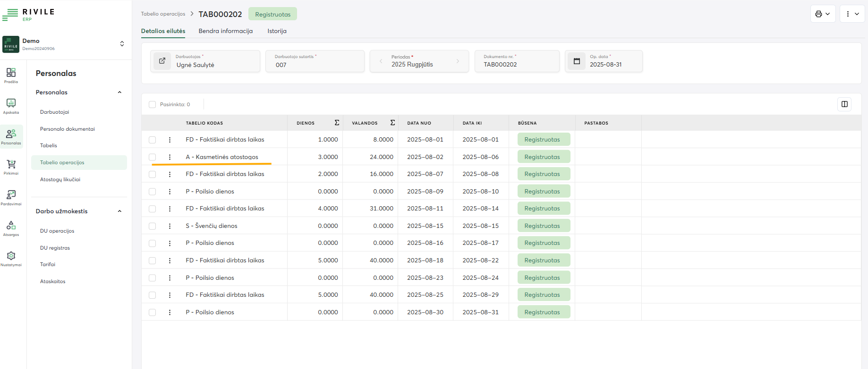Image resolution: width=868 pixels, height=369 pixels.
Task: Collapse the Darbo užmokestis section
Action: 119,211
